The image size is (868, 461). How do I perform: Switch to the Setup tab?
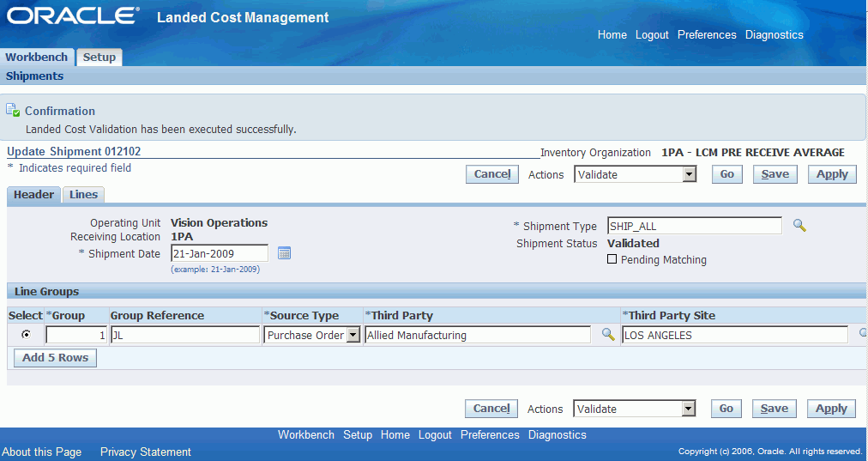pos(99,57)
